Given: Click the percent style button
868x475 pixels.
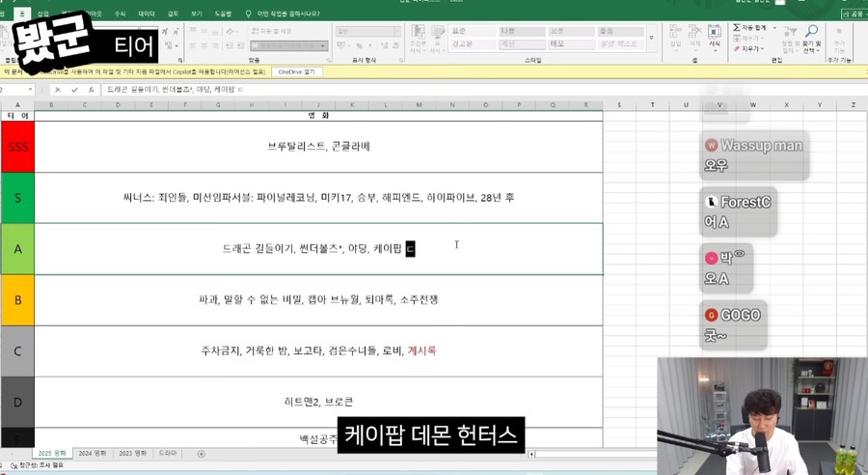Looking at the screenshot, I should point(359,45).
